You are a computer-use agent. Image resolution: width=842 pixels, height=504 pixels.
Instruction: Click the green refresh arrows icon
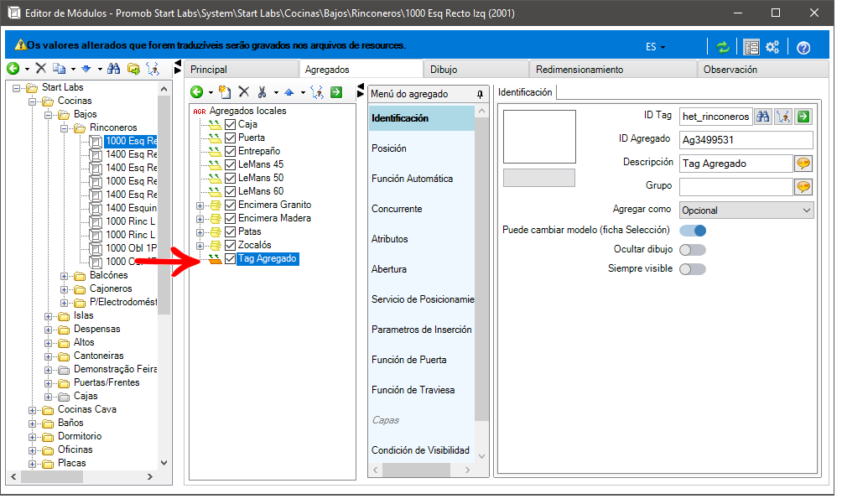click(723, 47)
